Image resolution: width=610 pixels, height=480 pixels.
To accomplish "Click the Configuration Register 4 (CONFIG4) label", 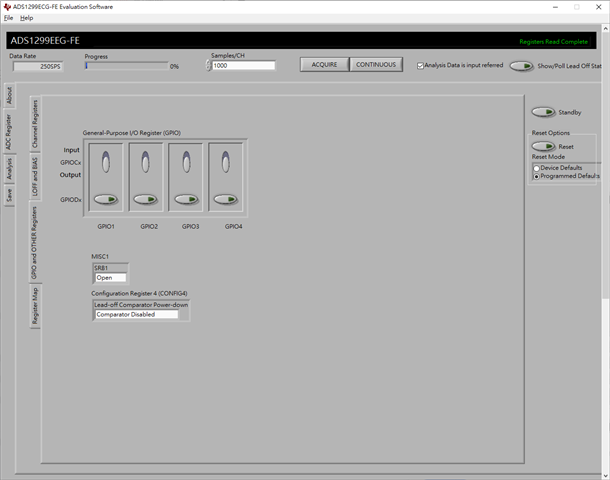I will 139,293.
